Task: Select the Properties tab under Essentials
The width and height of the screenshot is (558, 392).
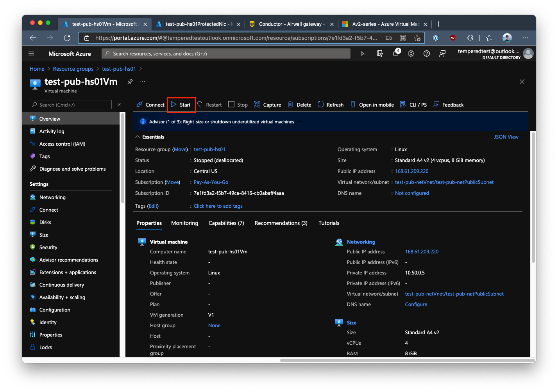Action: tap(149, 223)
